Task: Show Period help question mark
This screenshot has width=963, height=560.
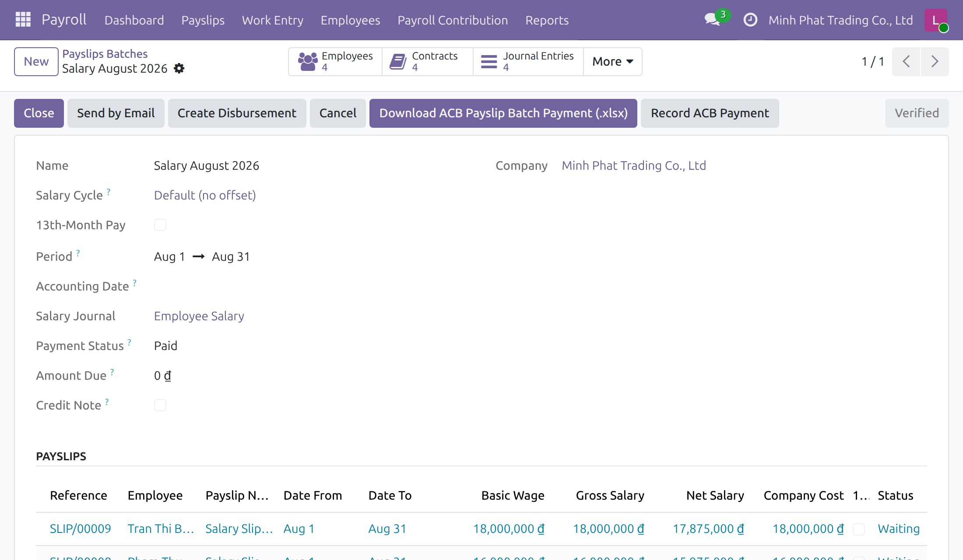Action: coord(78,253)
